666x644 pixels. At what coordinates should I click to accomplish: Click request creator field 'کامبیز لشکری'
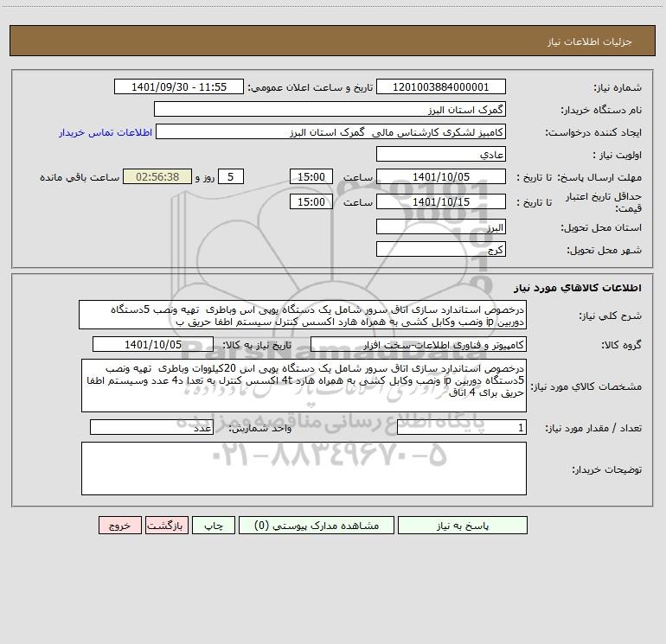click(331, 131)
